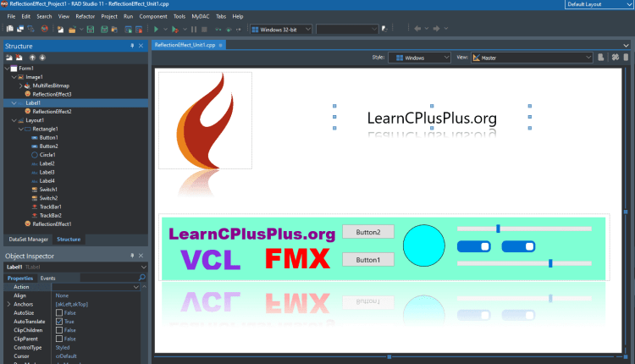The image size is (635, 364).
Task: Click the lower trackbar thumb on the form
Action: pos(550,263)
